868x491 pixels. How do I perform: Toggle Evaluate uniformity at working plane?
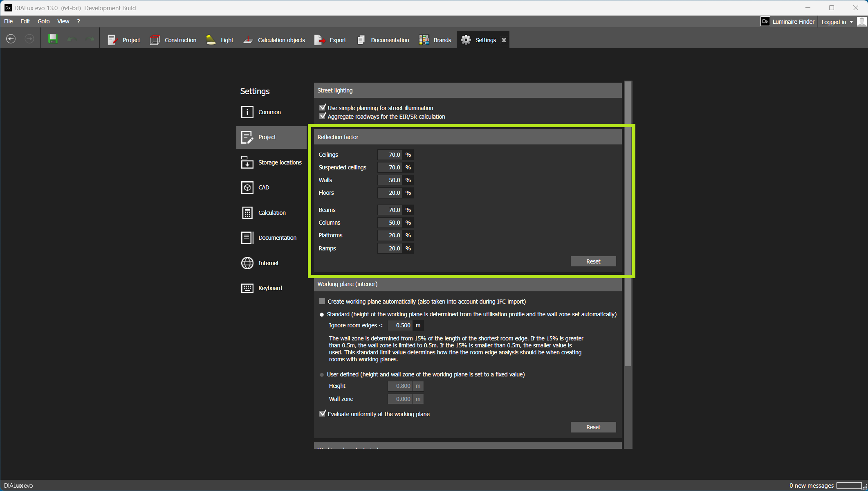point(323,414)
